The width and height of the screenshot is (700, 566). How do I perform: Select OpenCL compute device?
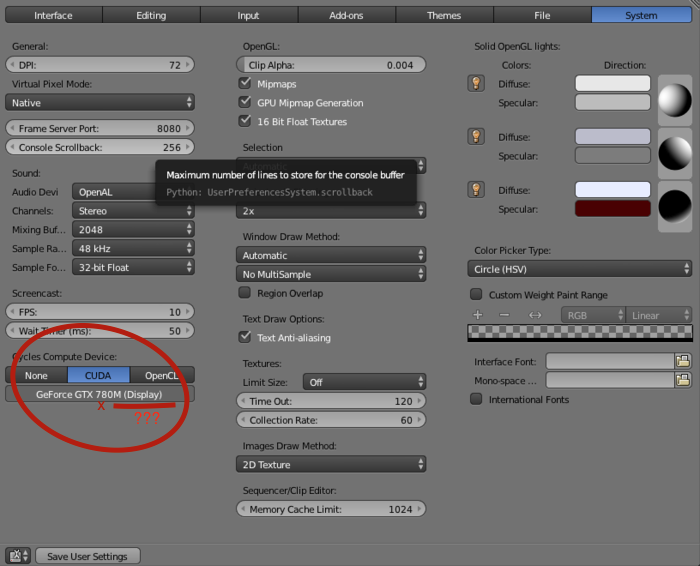(162, 375)
